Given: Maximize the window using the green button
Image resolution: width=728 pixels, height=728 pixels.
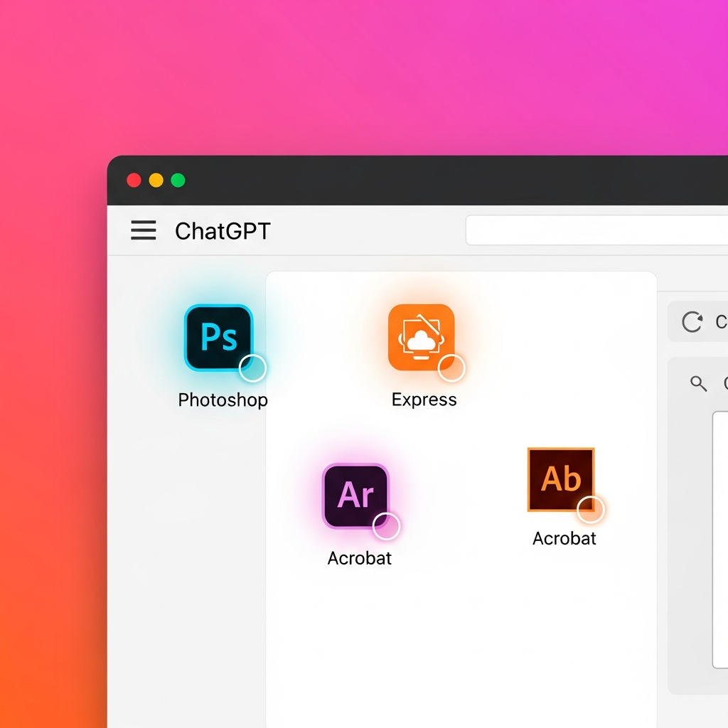Looking at the screenshot, I should tap(178, 181).
